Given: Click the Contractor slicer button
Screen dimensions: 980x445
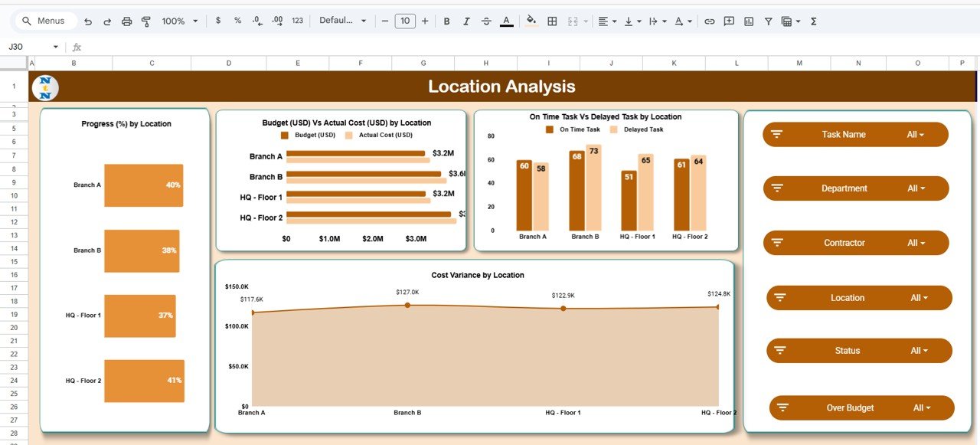Looking at the screenshot, I should pos(855,243).
